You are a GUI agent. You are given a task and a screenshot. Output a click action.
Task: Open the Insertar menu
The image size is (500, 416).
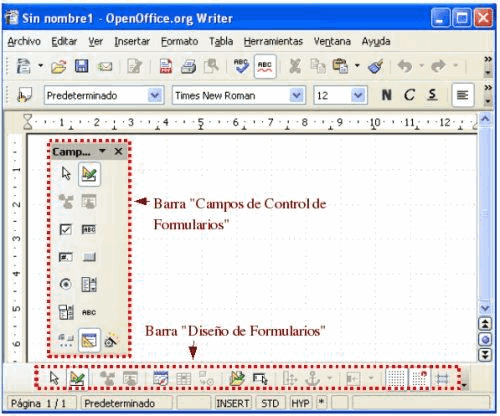click(132, 41)
